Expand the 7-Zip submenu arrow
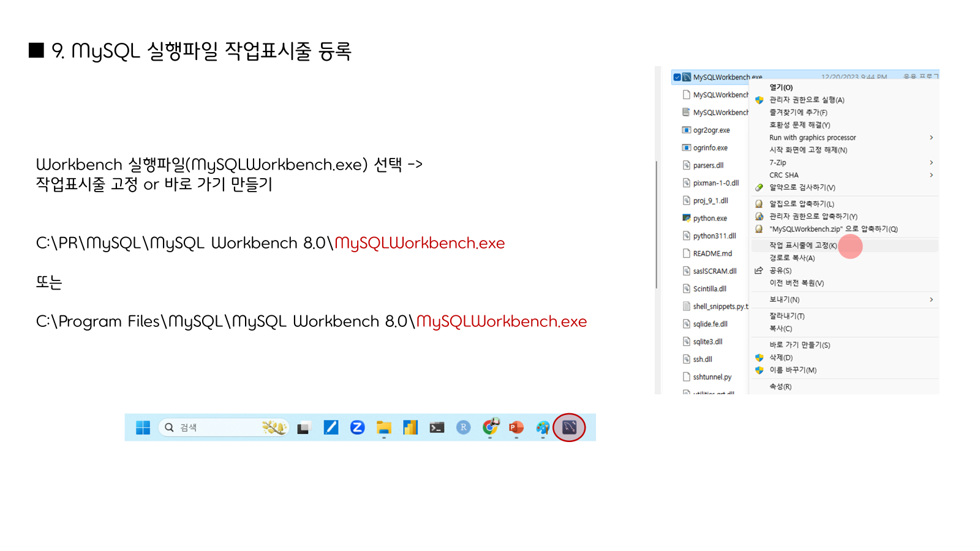This screenshot has width=980, height=551. click(x=931, y=163)
